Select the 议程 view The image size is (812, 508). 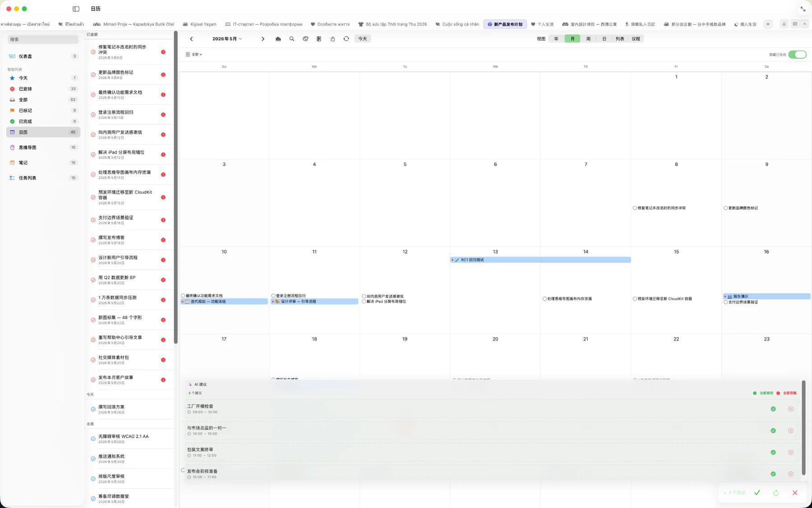(x=636, y=39)
